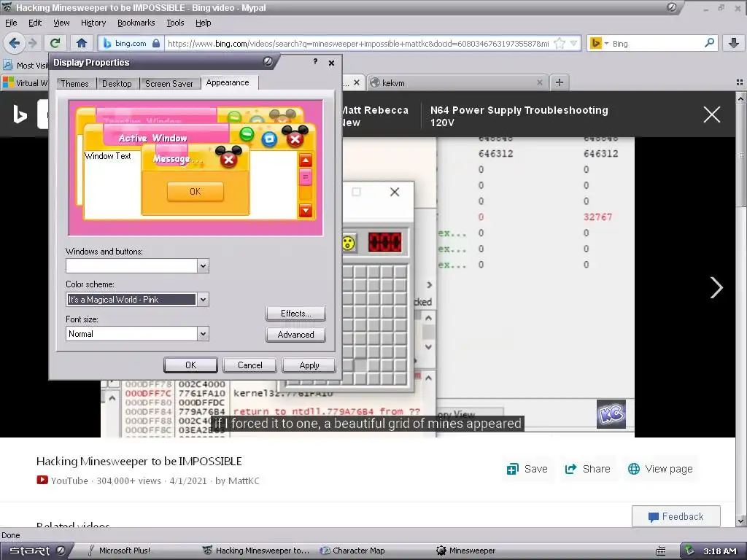
Task: Open downloads with the down arrow icon
Action: coord(734,43)
